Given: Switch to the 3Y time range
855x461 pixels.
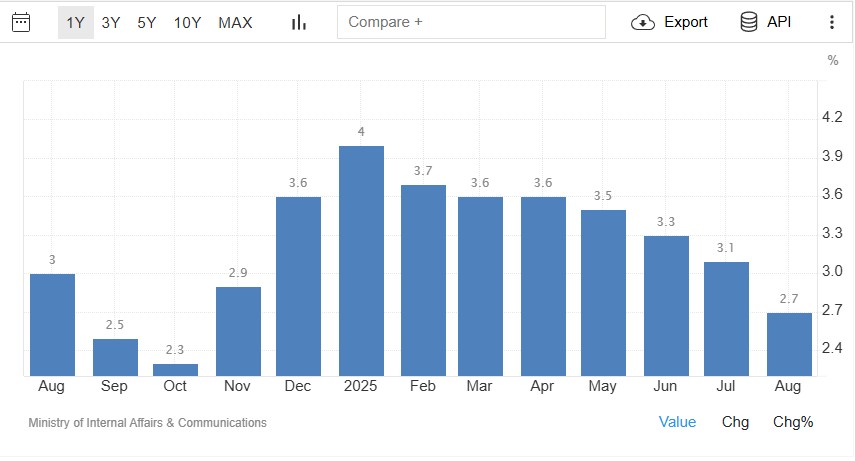Looking at the screenshot, I should (111, 22).
